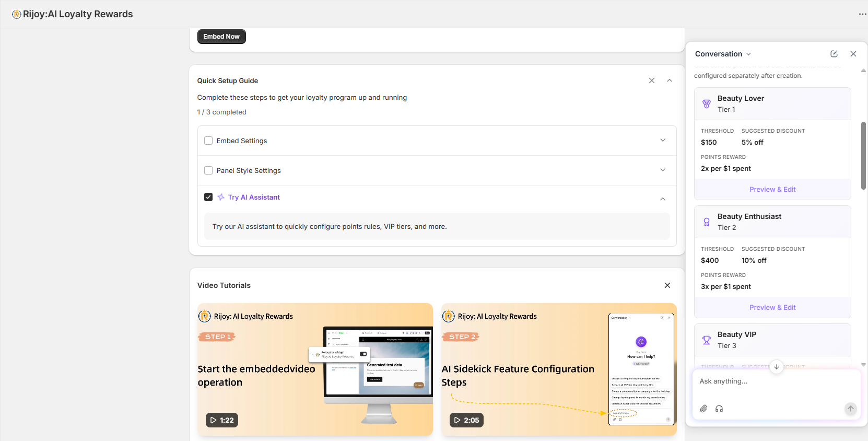
Task: Play the Step 1 video 1:22
Action: (222, 420)
